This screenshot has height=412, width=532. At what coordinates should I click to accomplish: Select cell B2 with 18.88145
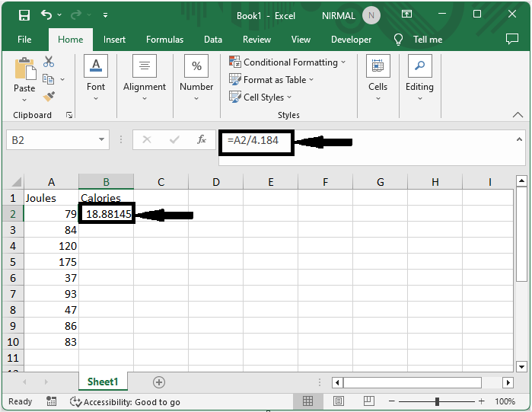[x=107, y=214]
